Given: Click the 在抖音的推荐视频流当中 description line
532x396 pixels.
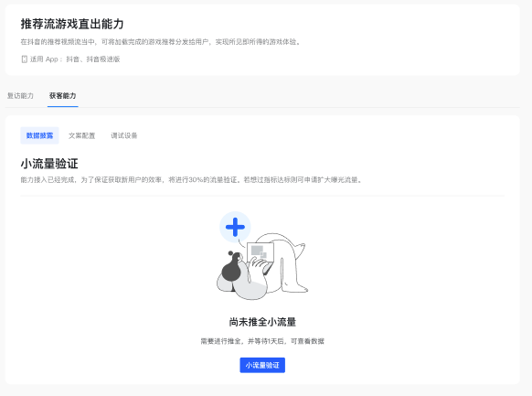Looking at the screenshot, I should click(x=161, y=42).
